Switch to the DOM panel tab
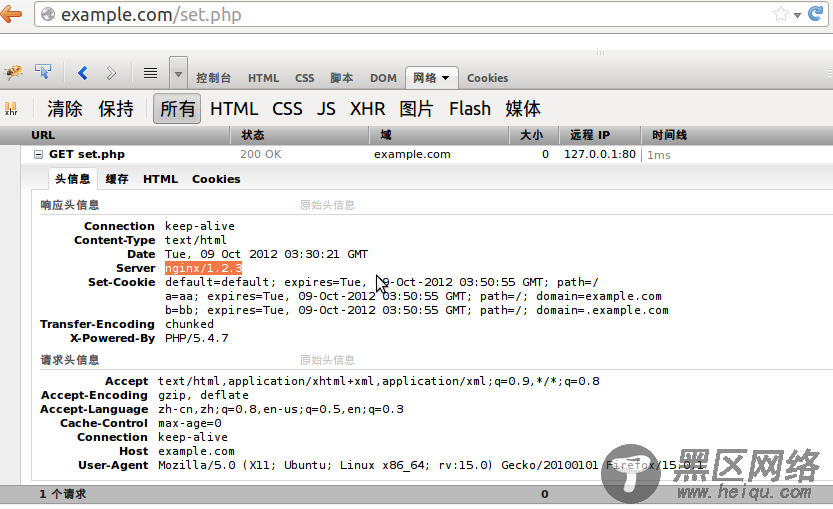The width and height of the screenshot is (833, 509). 383,78
